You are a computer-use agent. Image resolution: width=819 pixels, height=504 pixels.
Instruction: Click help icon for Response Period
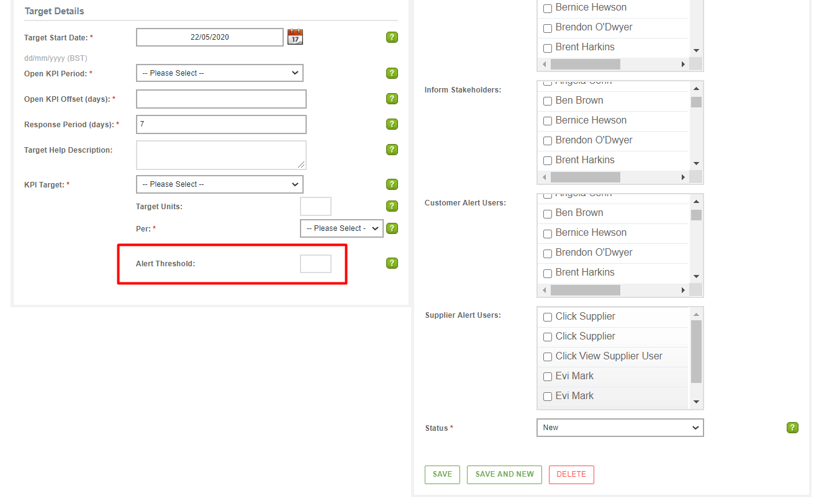pyautogui.click(x=392, y=124)
